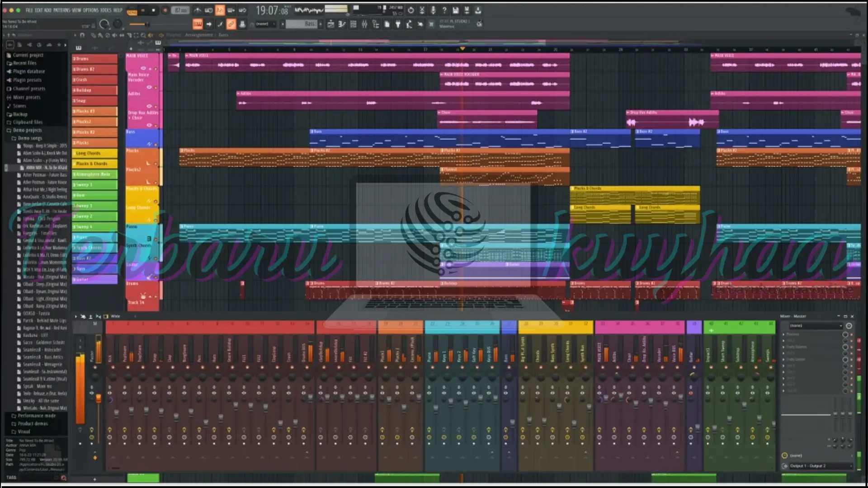Click the save project floppy icon
The width and height of the screenshot is (868, 488).
click(x=455, y=10)
